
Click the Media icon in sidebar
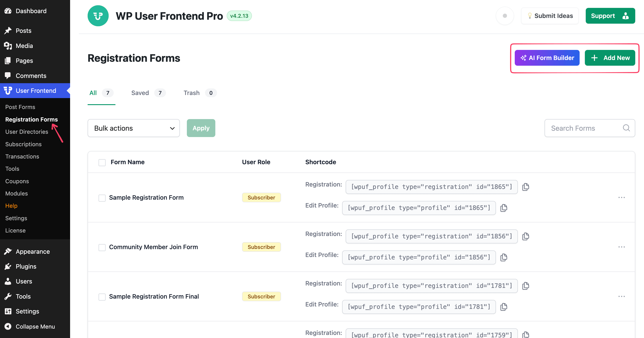[8, 46]
